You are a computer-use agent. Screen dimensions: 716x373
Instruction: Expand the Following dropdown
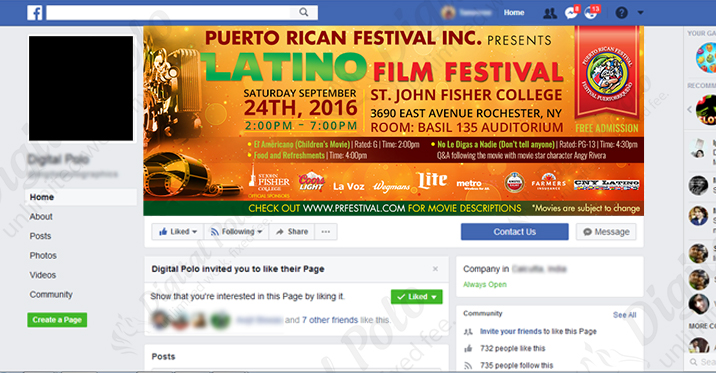237,232
